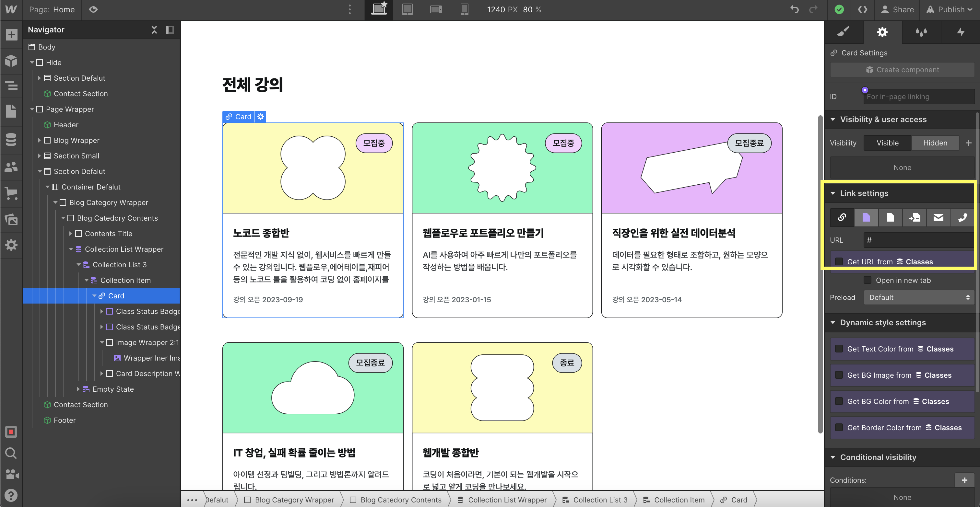Close the Navigator panel
The height and width of the screenshot is (507, 980).
[x=154, y=30]
